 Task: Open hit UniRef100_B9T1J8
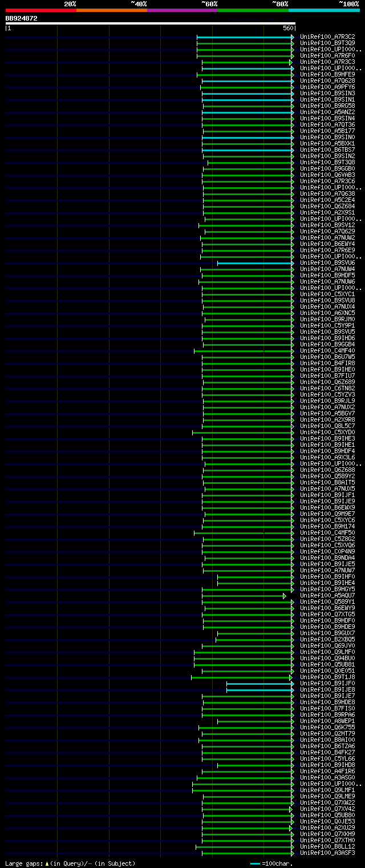click(327, 677)
